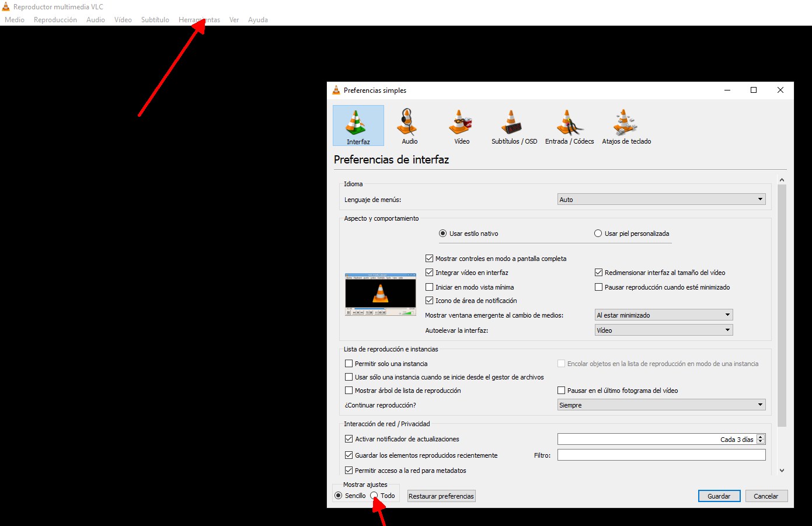Open the Audio preferences icon

point(409,126)
